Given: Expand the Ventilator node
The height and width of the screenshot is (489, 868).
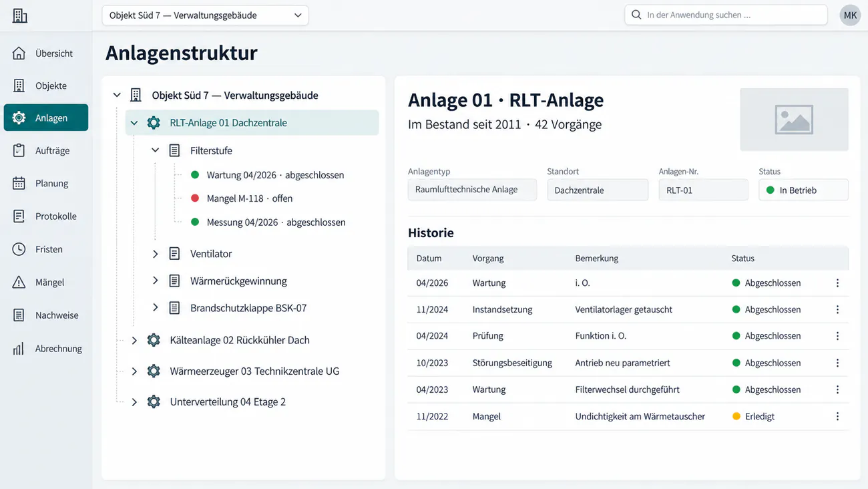Looking at the screenshot, I should pos(155,254).
